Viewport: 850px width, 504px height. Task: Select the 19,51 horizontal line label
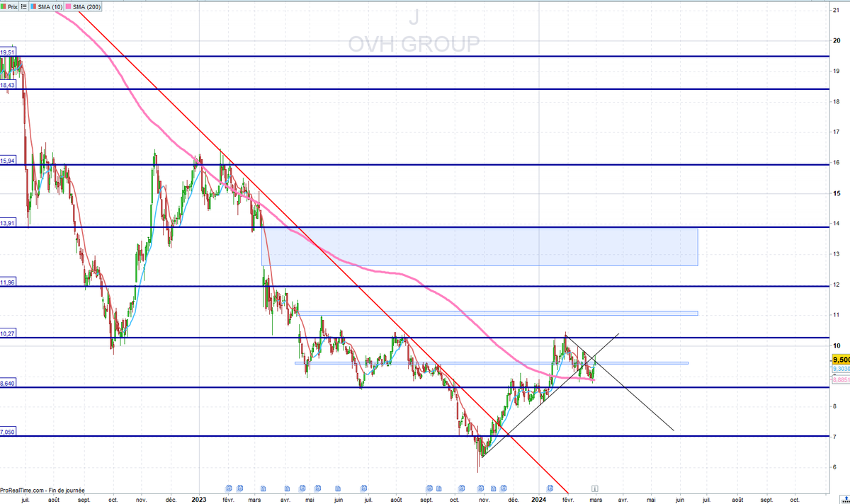pos(8,52)
